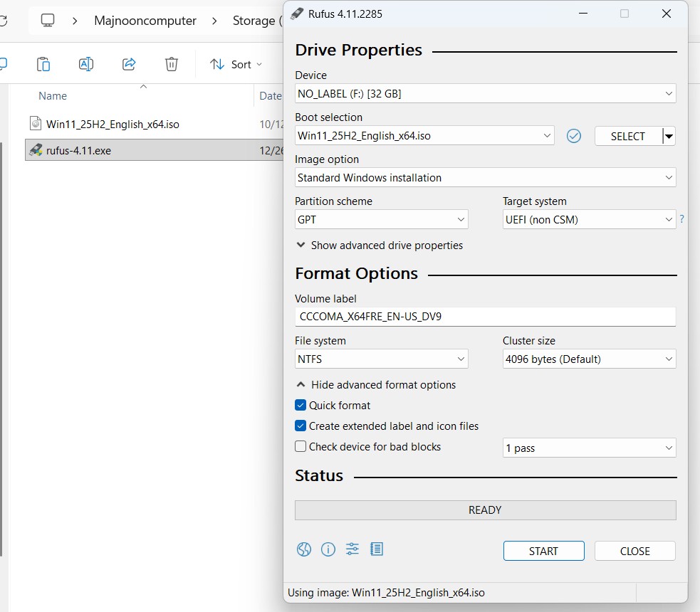This screenshot has width=700, height=612.
Task: Click the SELECT button
Action: (x=627, y=136)
